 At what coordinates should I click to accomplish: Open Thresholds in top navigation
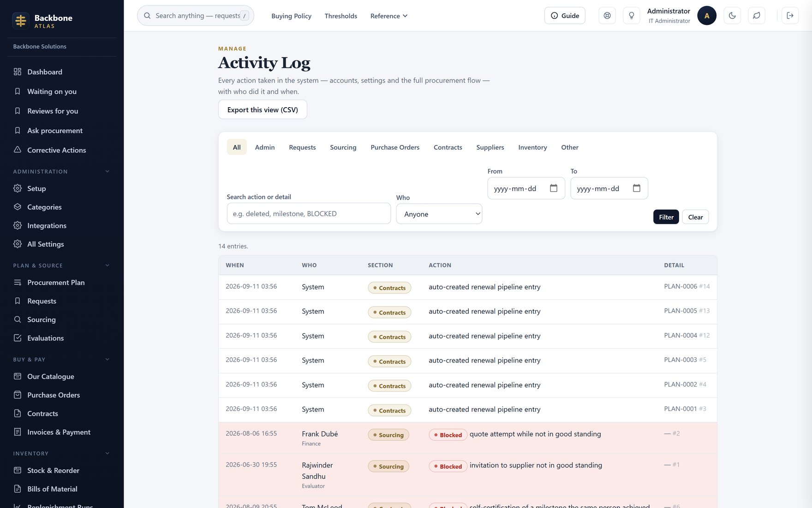[340, 16]
